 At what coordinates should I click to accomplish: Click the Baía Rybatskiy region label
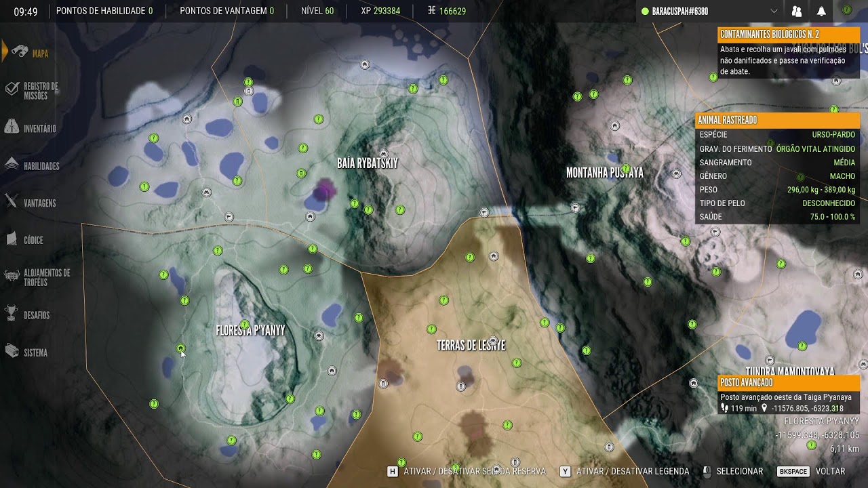[368, 163]
